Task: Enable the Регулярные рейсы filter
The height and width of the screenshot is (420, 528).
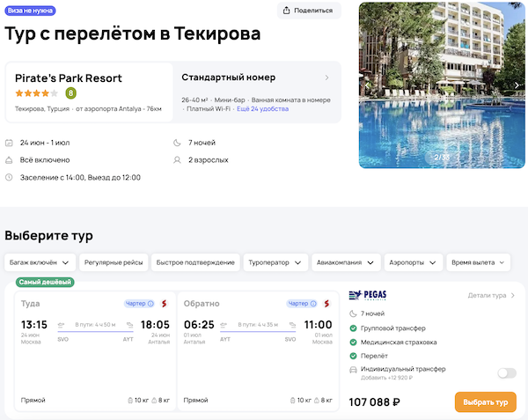Action: click(114, 262)
